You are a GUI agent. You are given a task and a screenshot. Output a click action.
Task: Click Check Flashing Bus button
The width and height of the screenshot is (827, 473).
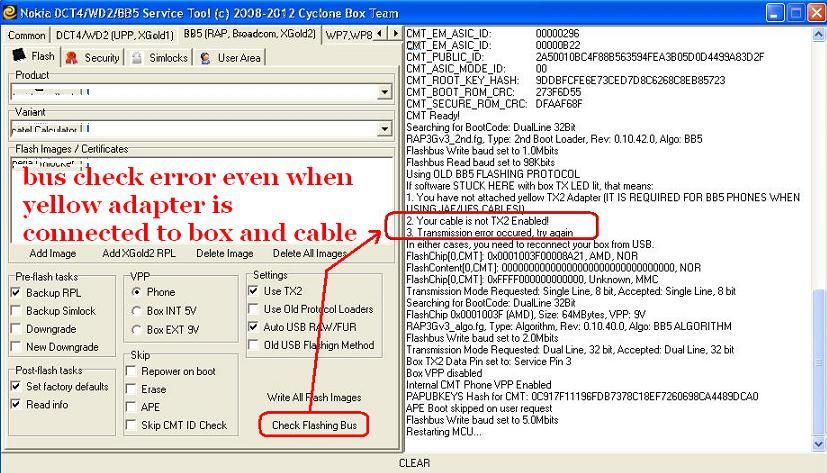pos(314,425)
